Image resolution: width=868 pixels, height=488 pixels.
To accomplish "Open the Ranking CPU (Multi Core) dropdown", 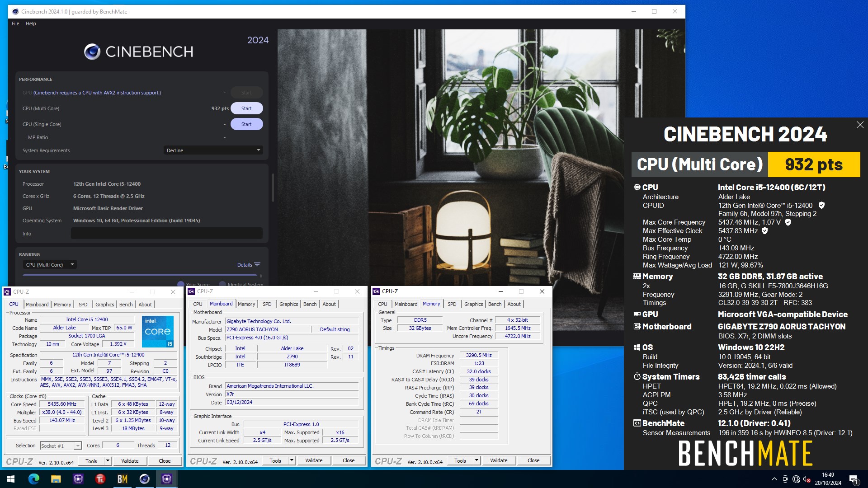I will click(49, 265).
